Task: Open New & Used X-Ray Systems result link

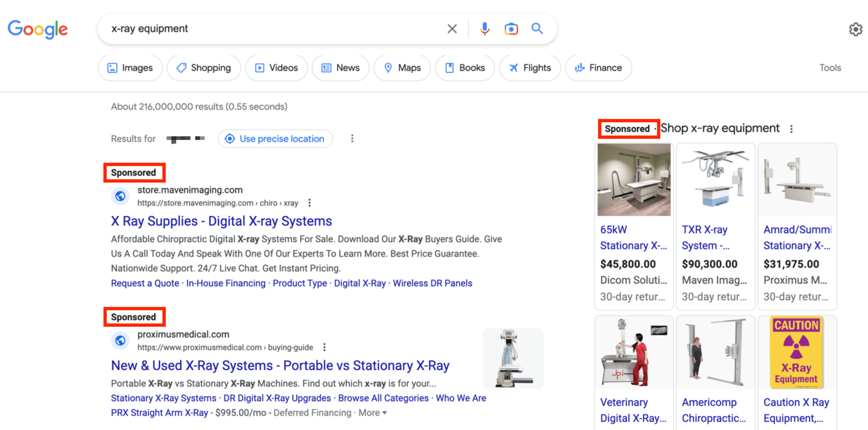Action: (x=280, y=366)
